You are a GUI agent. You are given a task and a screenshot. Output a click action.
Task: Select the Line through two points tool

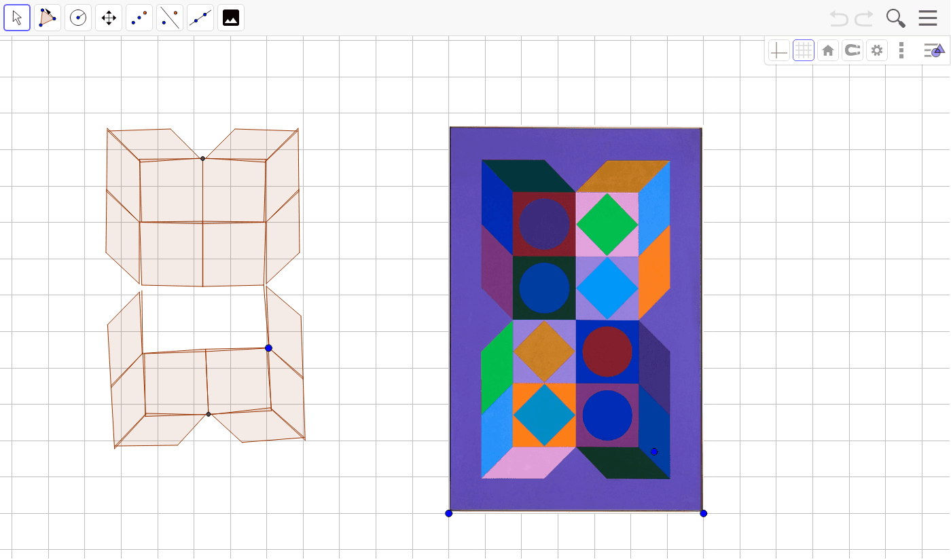200,18
